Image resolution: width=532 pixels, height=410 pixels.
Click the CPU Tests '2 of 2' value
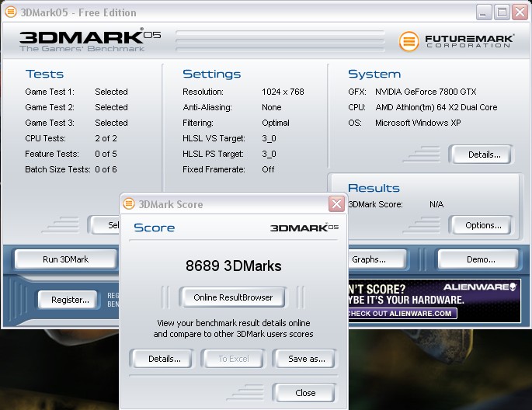(x=106, y=138)
